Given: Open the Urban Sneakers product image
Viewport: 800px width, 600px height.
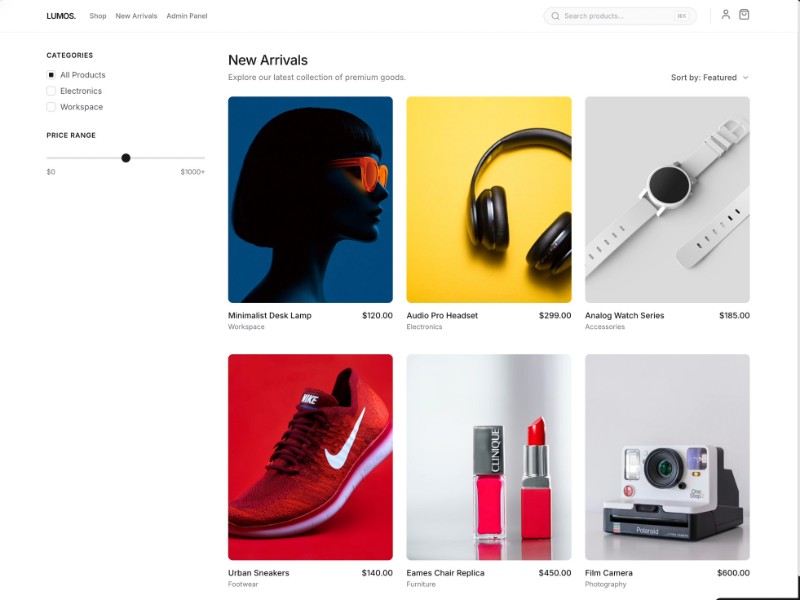Looking at the screenshot, I should 310,457.
